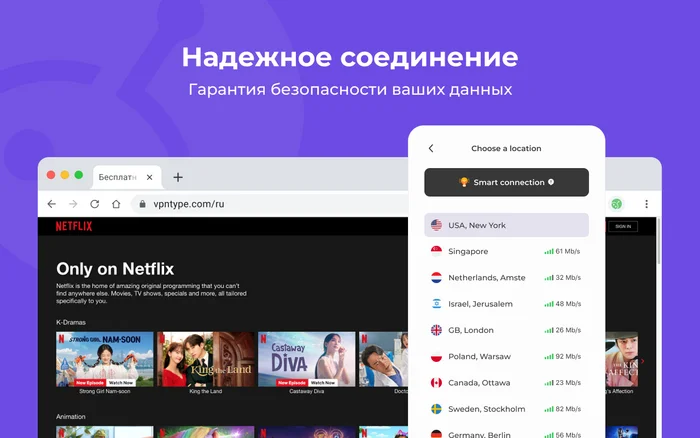This screenshot has height=438, width=700.
Task: Click the Netherlands flag icon
Action: click(x=436, y=278)
